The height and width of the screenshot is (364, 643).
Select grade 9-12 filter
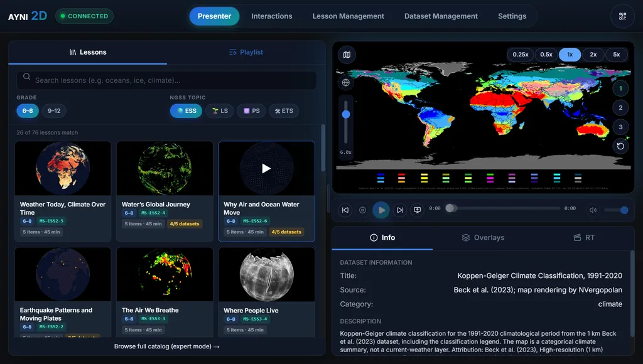coord(54,110)
